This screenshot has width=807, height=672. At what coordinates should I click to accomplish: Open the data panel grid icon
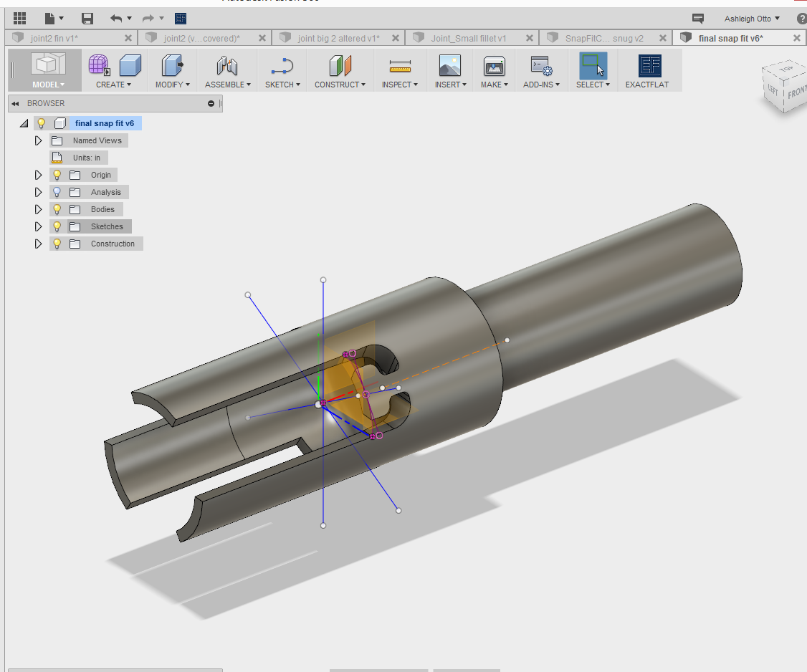coord(19,19)
